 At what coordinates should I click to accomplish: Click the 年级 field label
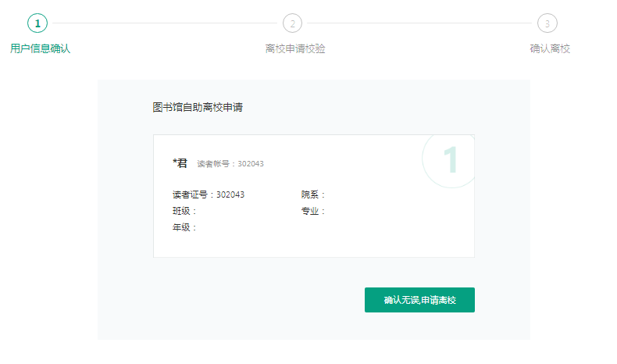(184, 227)
